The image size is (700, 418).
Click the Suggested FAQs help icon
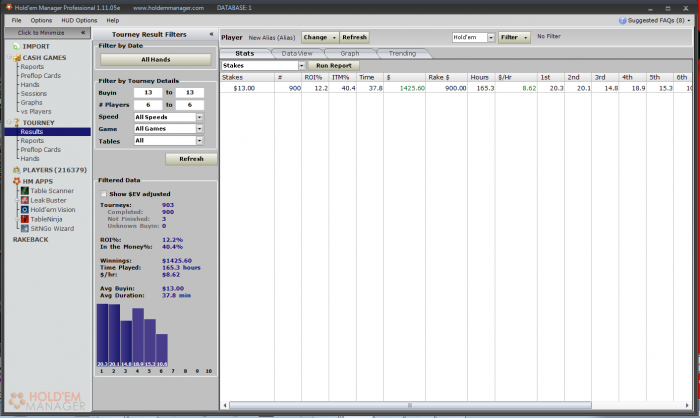point(622,21)
